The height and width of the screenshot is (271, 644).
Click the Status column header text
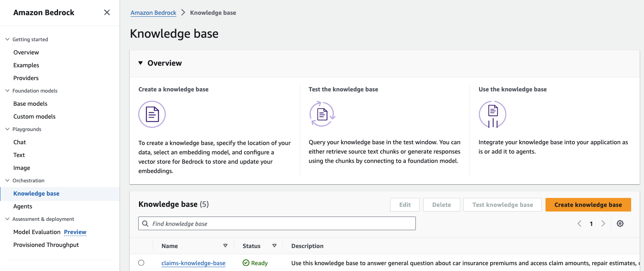[252, 246]
